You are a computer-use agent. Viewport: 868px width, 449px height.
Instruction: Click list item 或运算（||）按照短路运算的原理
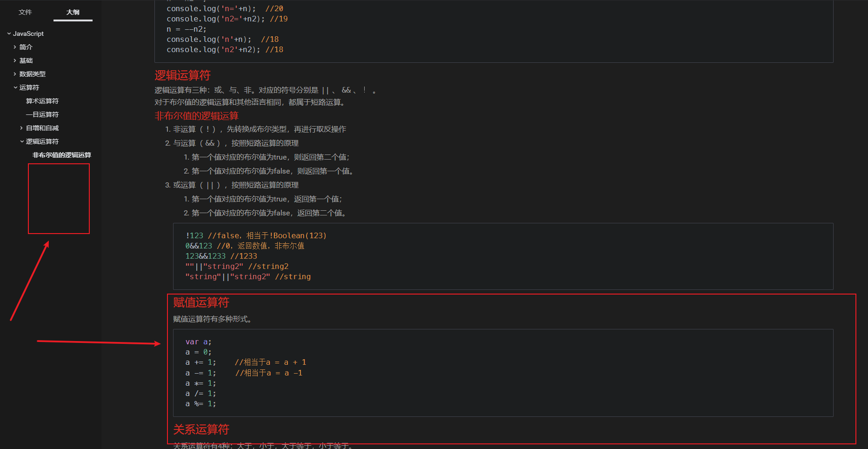point(236,185)
